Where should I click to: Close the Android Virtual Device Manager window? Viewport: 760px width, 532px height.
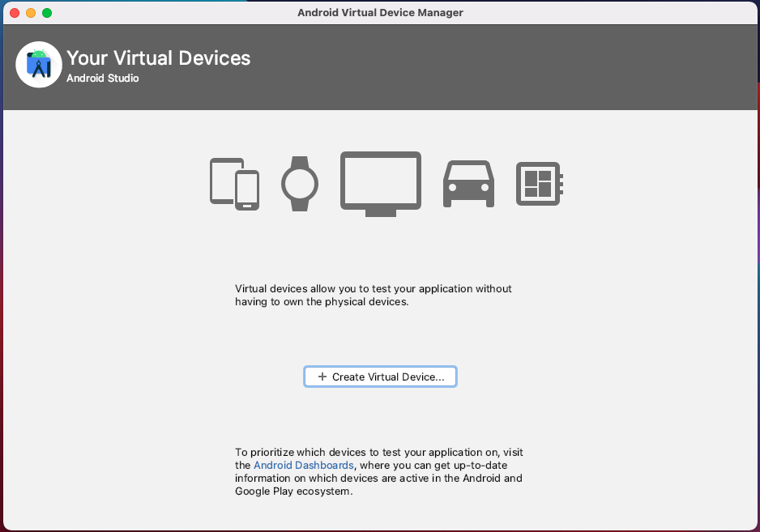click(15, 13)
